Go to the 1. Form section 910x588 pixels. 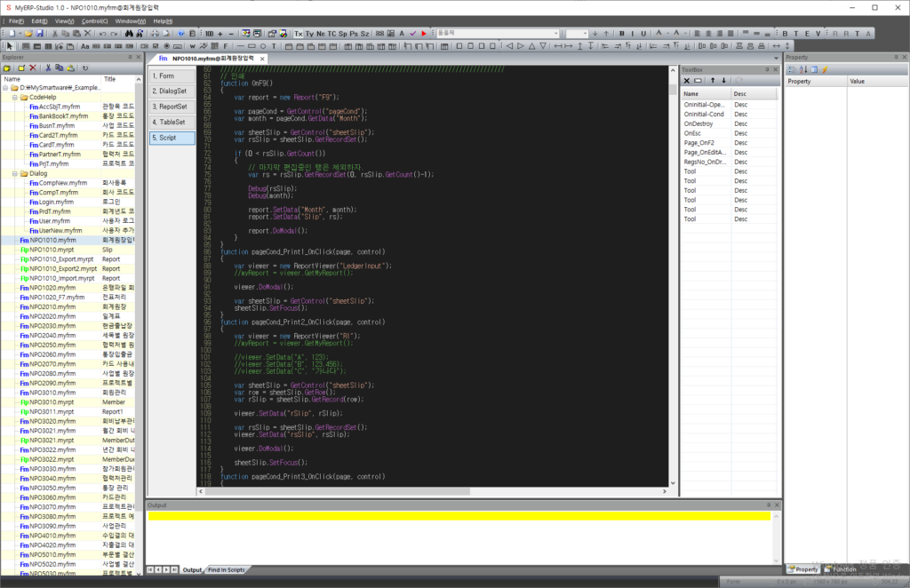[172, 76]
